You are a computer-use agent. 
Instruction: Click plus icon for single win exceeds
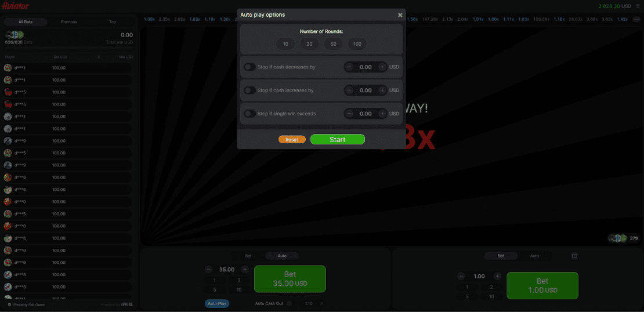(x=382, y=114)
